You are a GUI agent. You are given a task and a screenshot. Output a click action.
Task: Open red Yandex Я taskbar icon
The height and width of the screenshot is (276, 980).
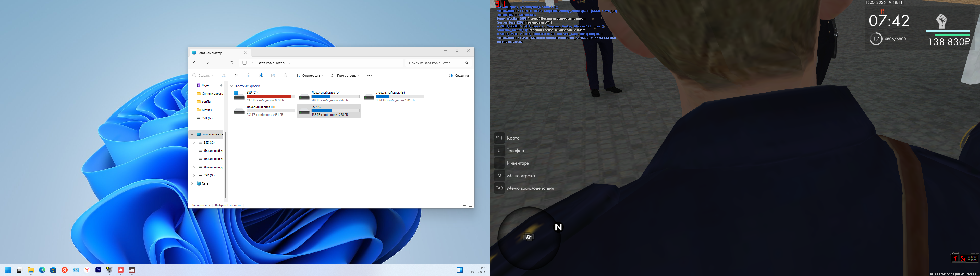click(x=65, y=270)
